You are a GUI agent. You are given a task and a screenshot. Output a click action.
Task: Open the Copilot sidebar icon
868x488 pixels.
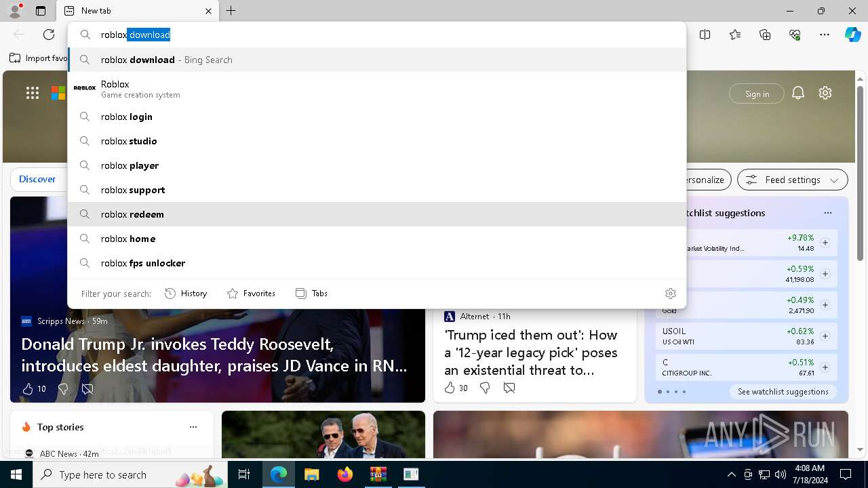(x=852, y=35)
